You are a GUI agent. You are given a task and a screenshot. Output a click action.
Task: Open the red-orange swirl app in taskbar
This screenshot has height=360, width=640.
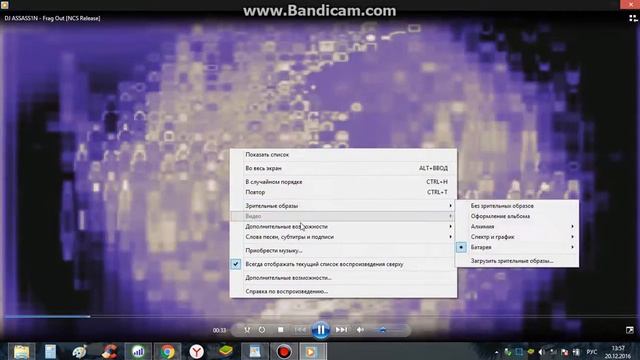coord(109,351)
